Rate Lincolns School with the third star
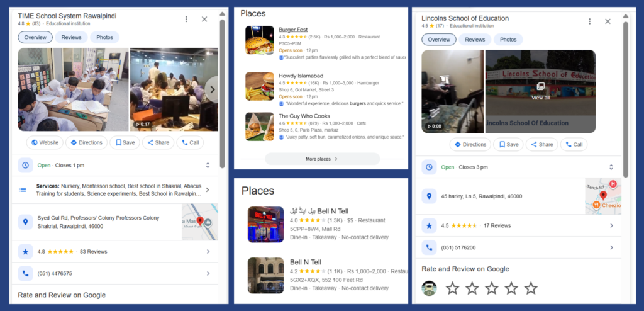The height and width of the screenshot is (311, 644). point(492,288)
